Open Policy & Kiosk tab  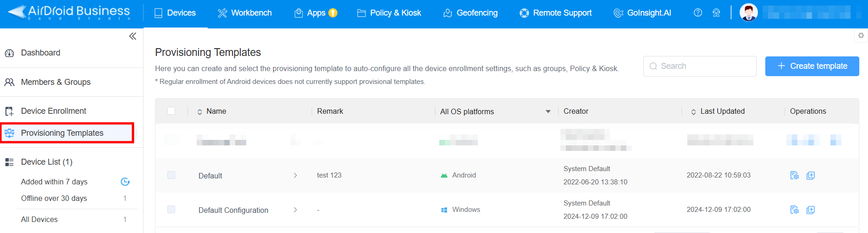[x=389, y=13]
